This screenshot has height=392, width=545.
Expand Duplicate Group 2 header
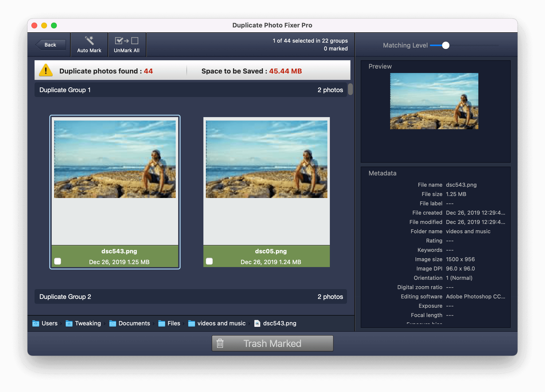point(172,296)
